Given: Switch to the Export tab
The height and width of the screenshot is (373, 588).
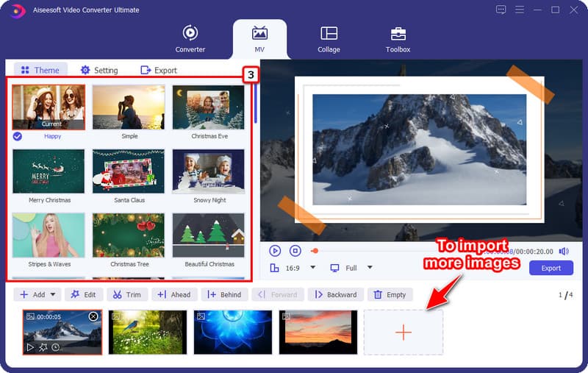Looking at the screenshot, I should tap(158, 70).
